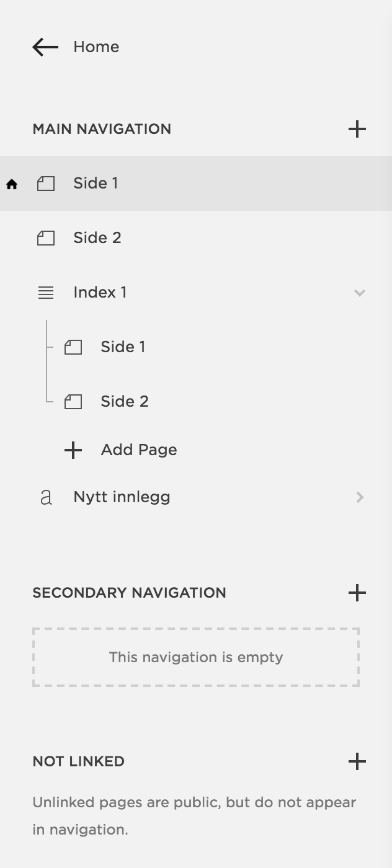The height and width of the screenshot is (868, 392).
Task: Click the empty secondary navigation placeholder
Action: click(196, 657)
